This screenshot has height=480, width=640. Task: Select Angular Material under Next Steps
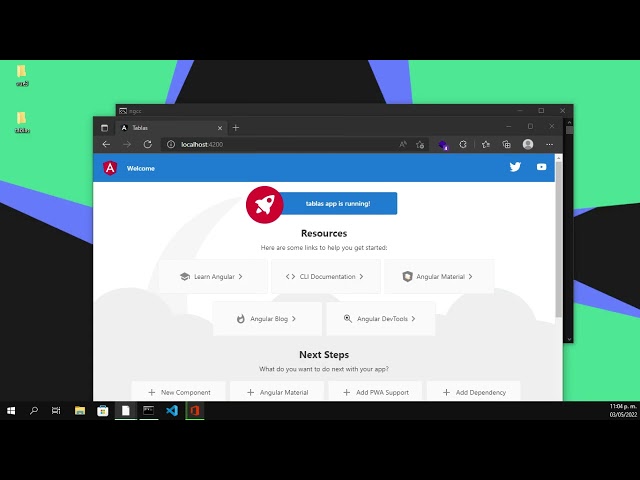tap(277, 391)
